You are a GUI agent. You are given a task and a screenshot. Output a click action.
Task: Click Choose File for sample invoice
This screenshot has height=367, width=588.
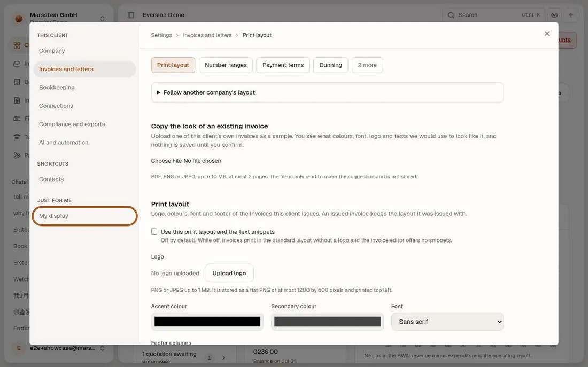click(166, 161)
